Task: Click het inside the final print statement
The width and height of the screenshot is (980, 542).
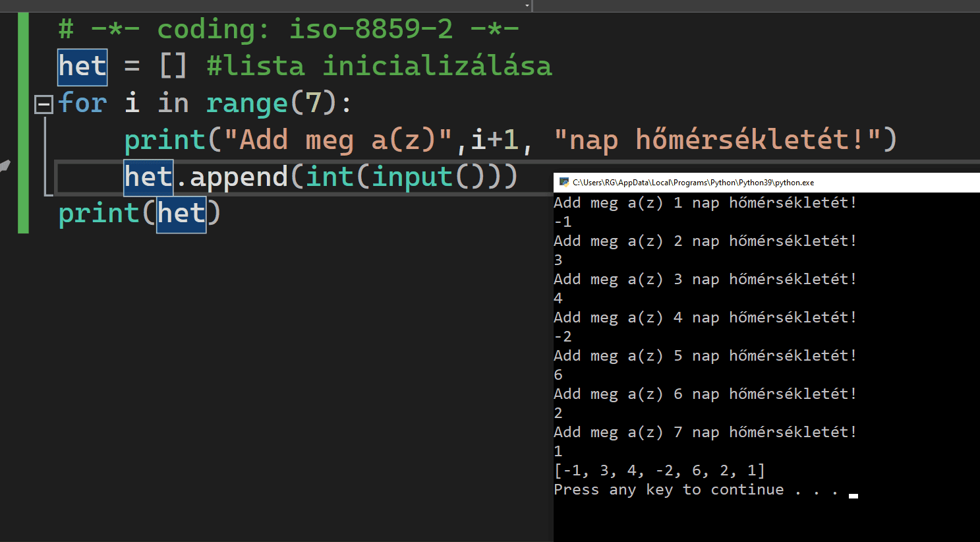Action: coord(181,214)
